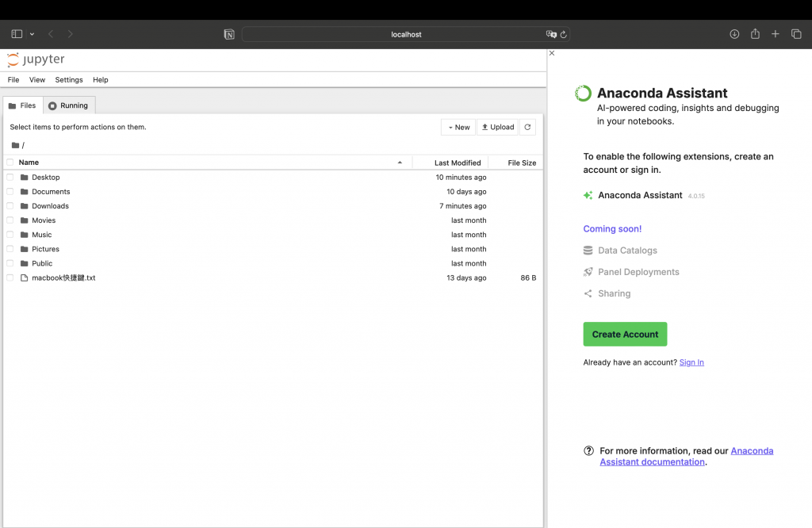This screenshot has width=812, height=528.
Task: Refresh the file browser listing
Action: coord(527,128)
